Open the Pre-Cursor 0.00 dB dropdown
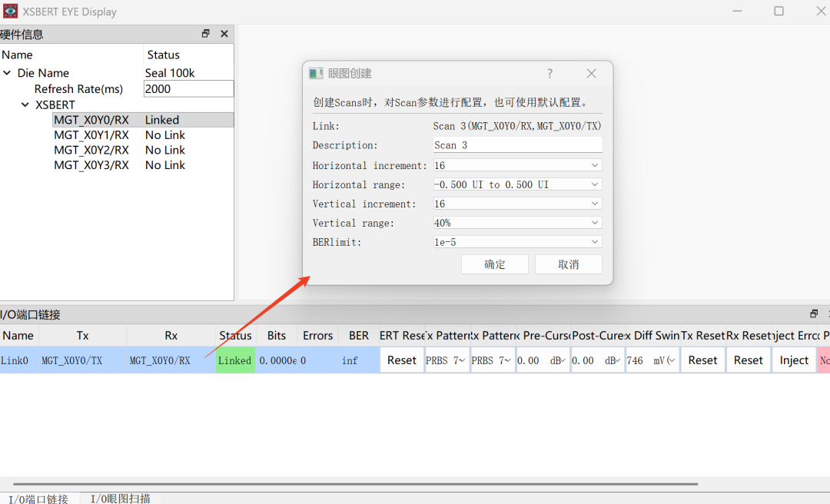This screenshot has height=504, width=830. pyautogui.click(x=543, y=360)
